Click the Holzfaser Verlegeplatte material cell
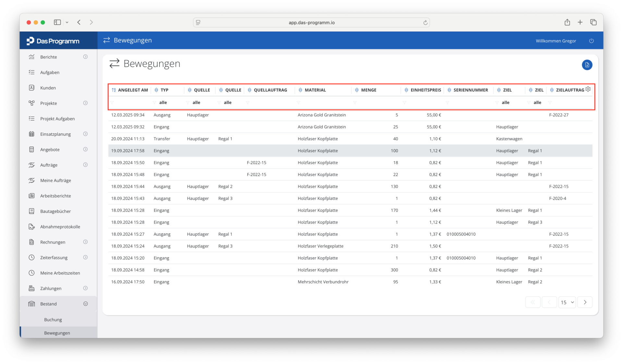Screen dimensions: 623x364 point(320,246)
